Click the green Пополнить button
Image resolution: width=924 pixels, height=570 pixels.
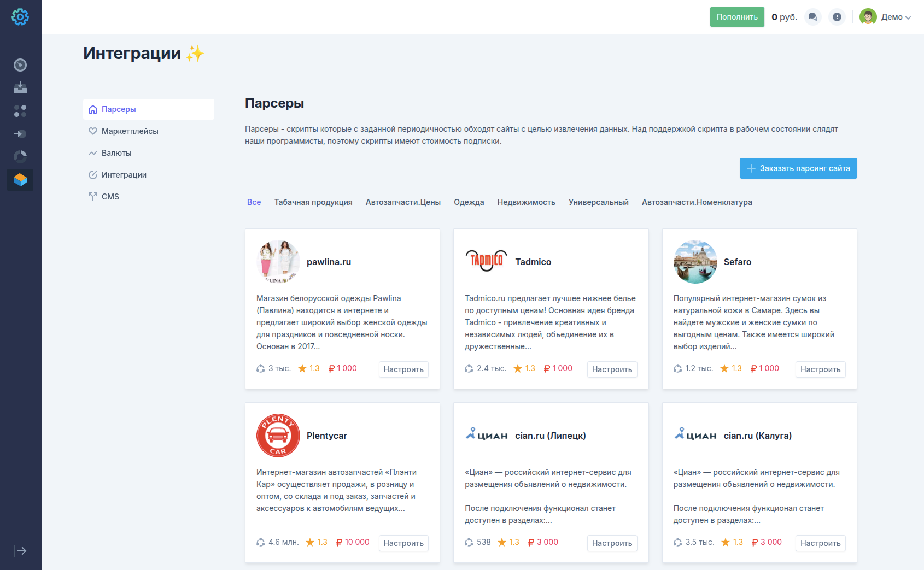tap(737, 17)
